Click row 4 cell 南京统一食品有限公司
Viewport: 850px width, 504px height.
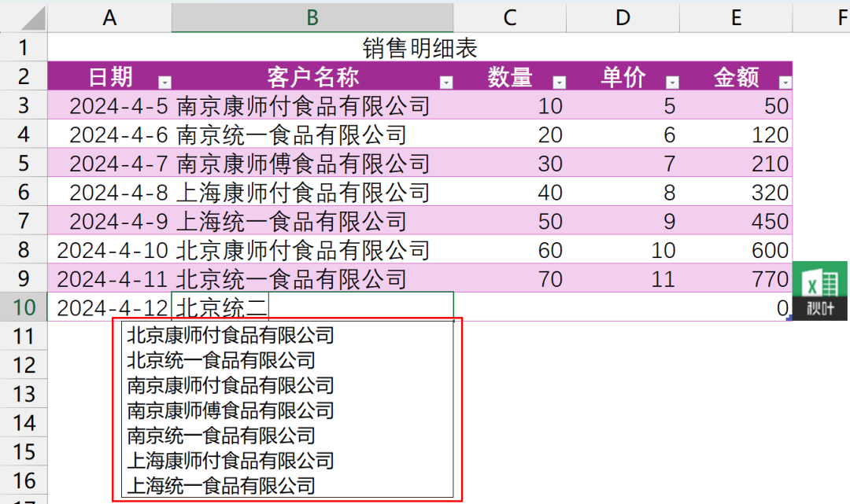312,134
